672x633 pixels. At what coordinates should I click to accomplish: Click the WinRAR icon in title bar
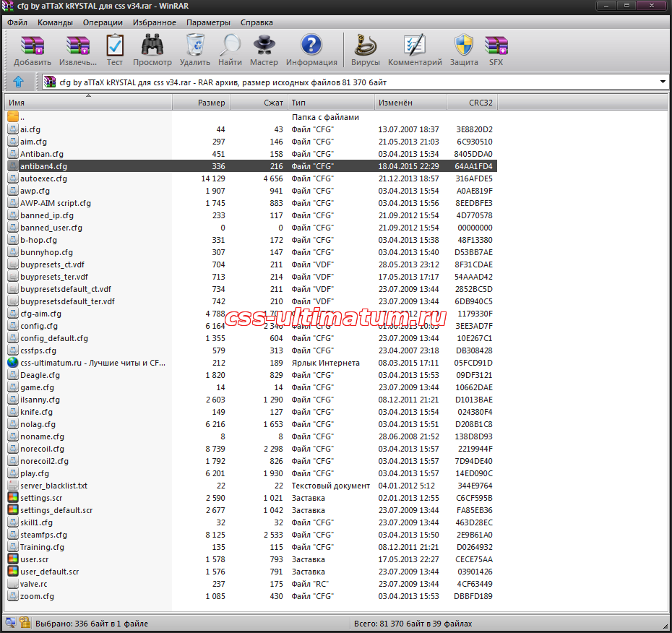[8, 6]
